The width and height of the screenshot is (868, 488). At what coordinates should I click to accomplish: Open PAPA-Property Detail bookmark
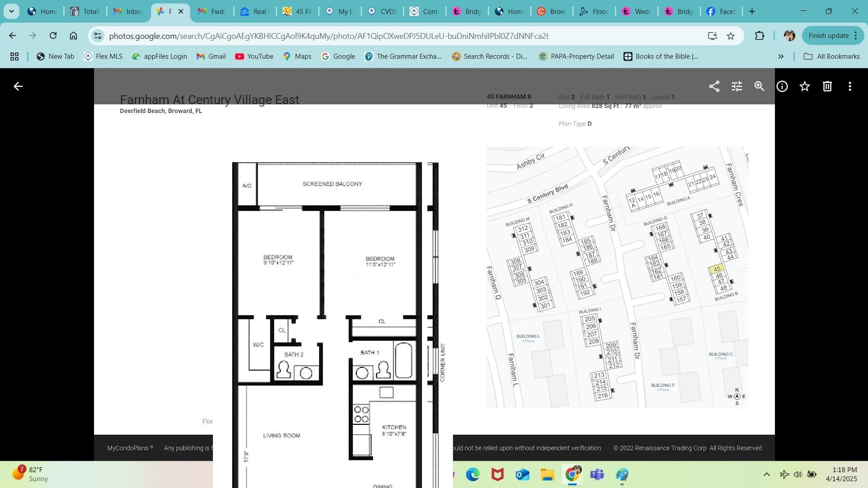pos(576,56)
